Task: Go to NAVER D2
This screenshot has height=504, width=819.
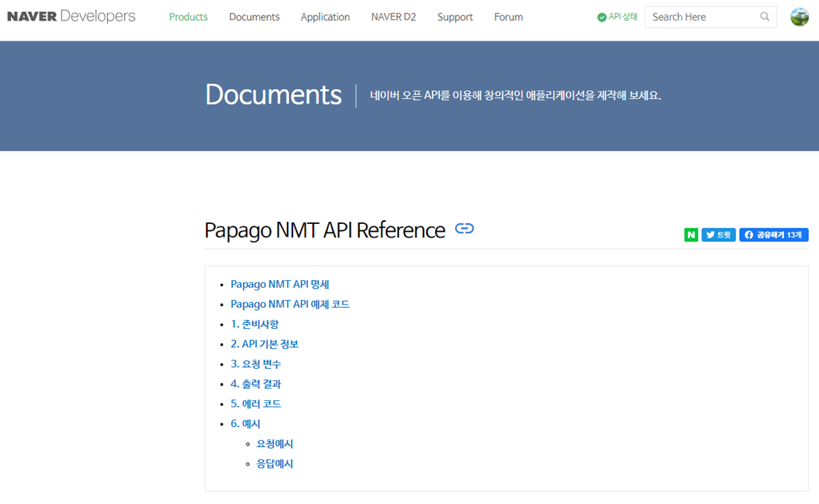Action: 393,17
